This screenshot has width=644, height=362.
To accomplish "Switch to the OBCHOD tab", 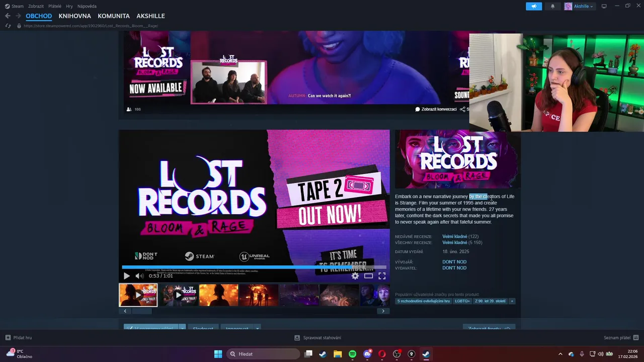I will click(x=39, y=16).
